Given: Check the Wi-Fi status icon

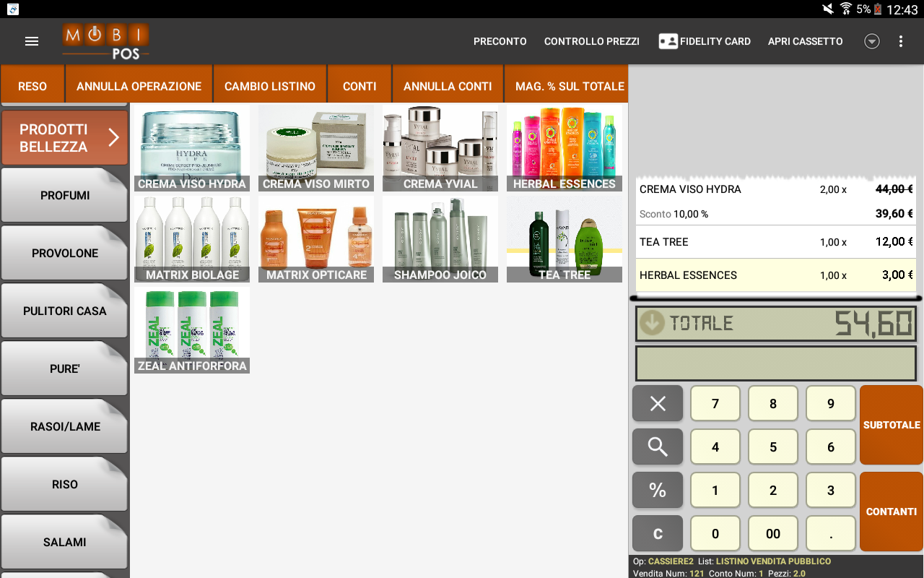Looking at the screenshot, I should point(846,9).
